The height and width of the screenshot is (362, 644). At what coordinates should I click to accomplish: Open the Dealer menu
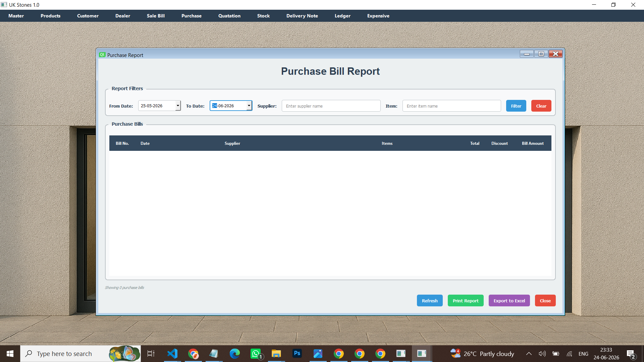pyautogui.click(x=122, y=16)
